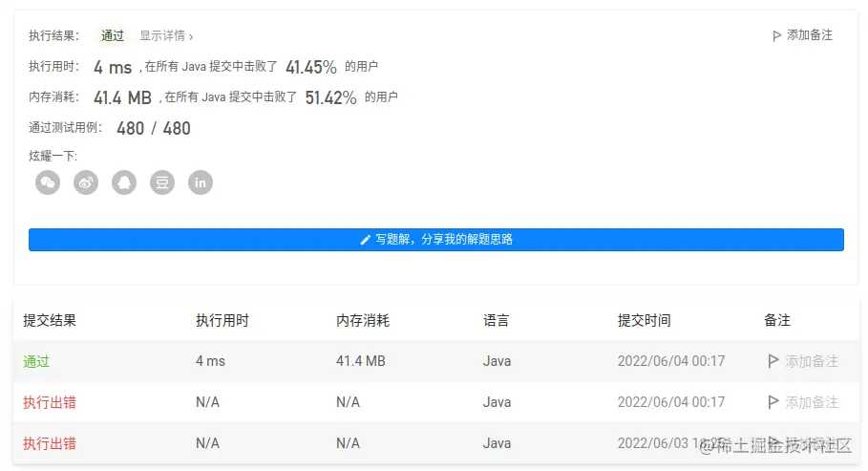Viewport: 868px width, 471px height.
Task: Add note on the 通过 row's 添加备注
Action: click(812, 361)
